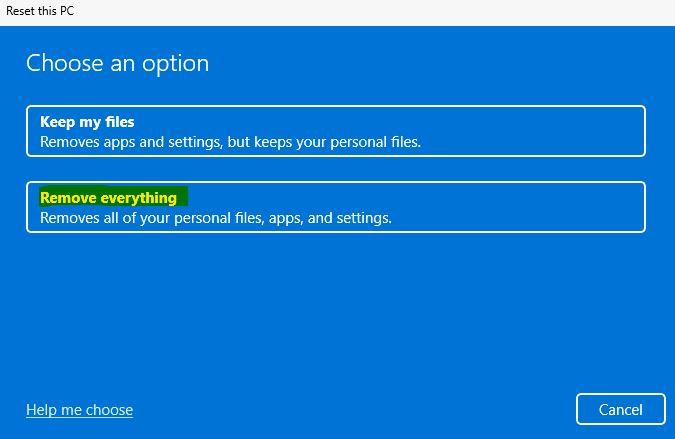Click the Choose an option heading
This screenshot has width=675, height=439.
[x=118, y=64]
